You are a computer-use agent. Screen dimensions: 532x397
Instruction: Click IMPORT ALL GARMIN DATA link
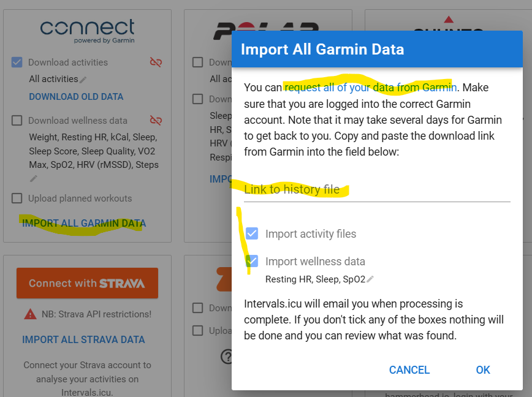point(84,223)
